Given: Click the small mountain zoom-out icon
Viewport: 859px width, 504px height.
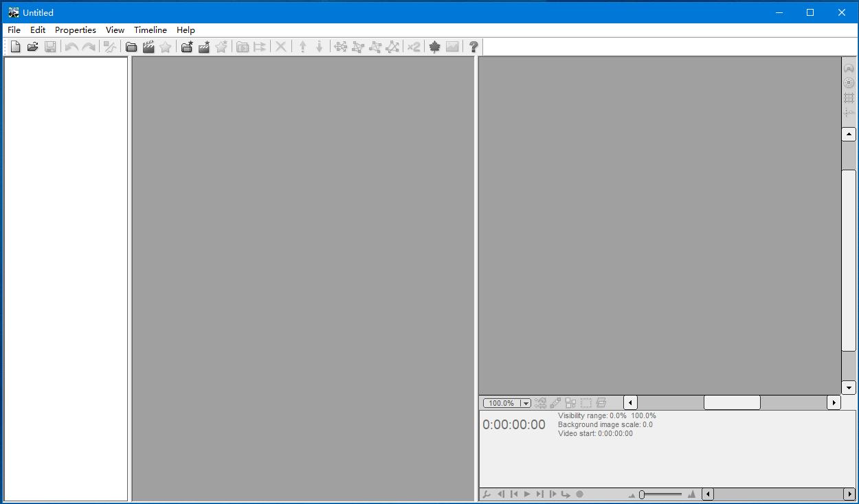Looking at the screenshot, I should [632, 495].
